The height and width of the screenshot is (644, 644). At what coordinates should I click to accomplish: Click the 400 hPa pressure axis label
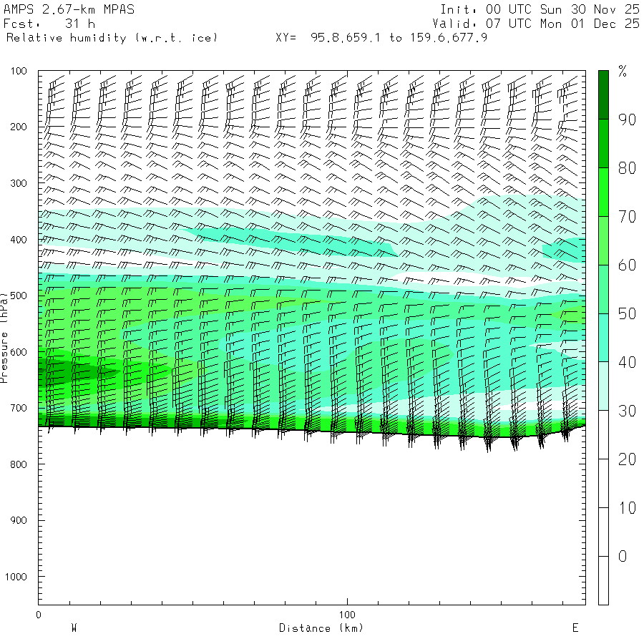tap(19, 240)
